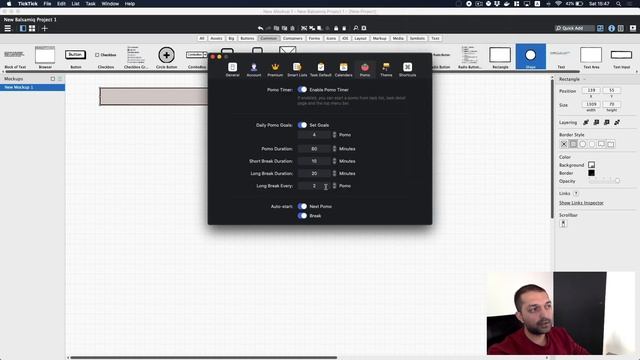640x360 pixels.
Task: Pick the Button control thumbnail
Action: pos(76,57)
